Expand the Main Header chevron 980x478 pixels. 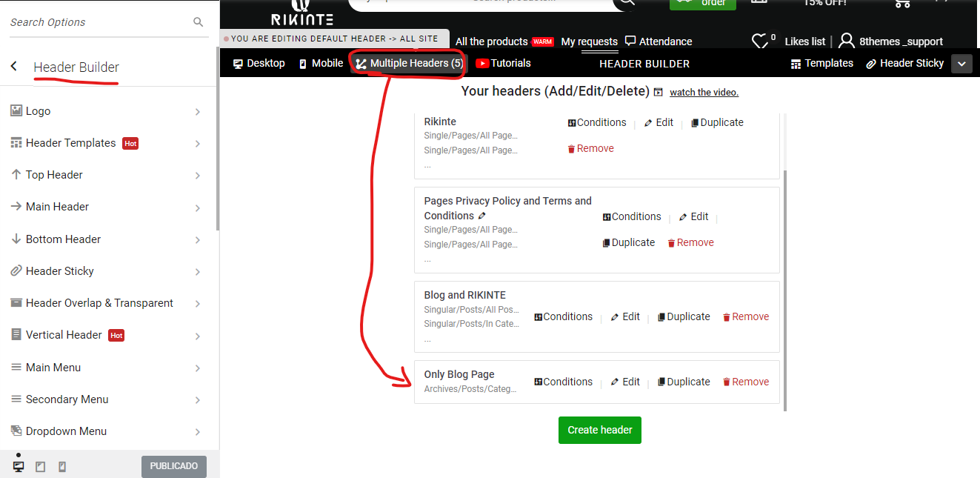click(198, 208)
